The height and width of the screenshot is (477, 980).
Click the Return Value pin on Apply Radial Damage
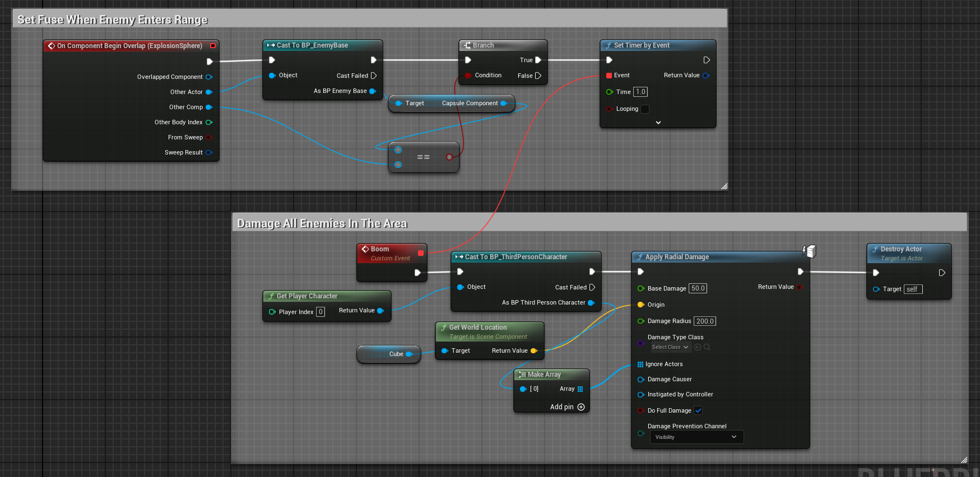tap(800, 287)
